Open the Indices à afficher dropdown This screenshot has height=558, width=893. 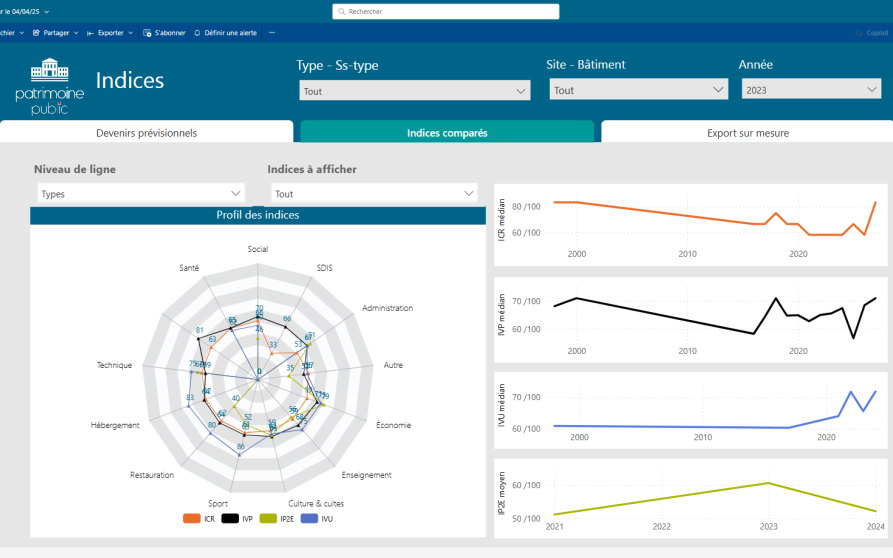[374, 194]
